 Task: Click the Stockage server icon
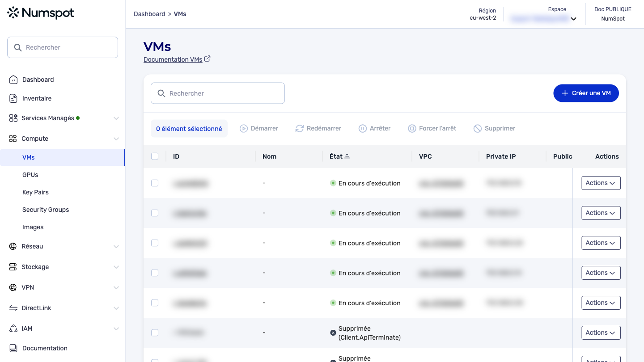(x=13, y=267)
